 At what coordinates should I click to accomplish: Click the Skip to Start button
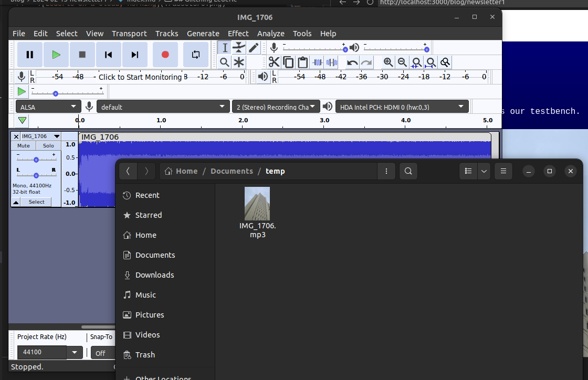click(x=108, y=55)
